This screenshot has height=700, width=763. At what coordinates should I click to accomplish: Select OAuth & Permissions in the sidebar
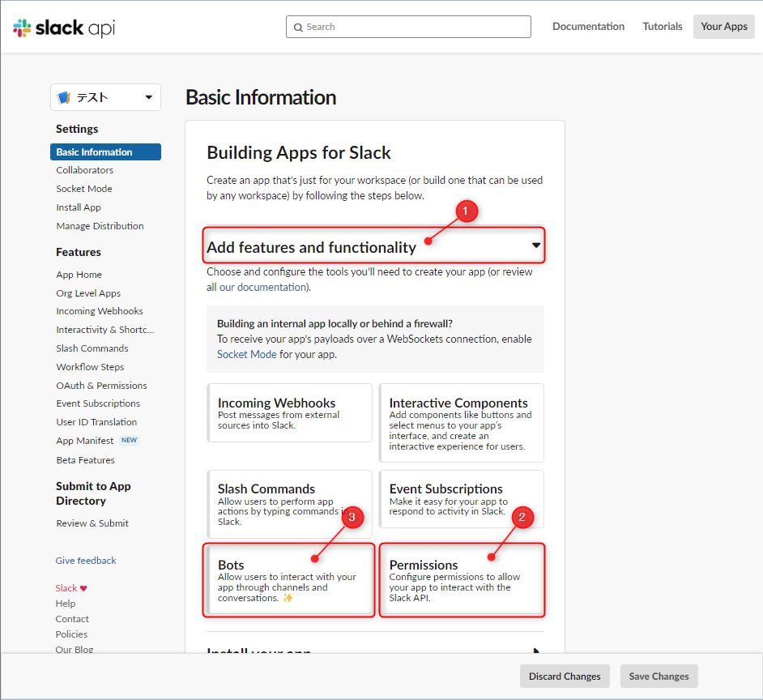point(101,385)
